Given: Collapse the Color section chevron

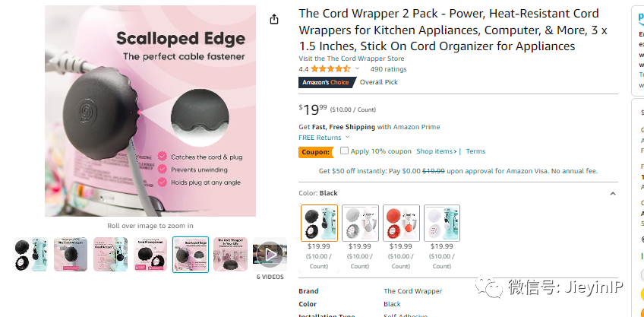Looking at the screenshot, I should pyautogui.click(x=613, y=194).
